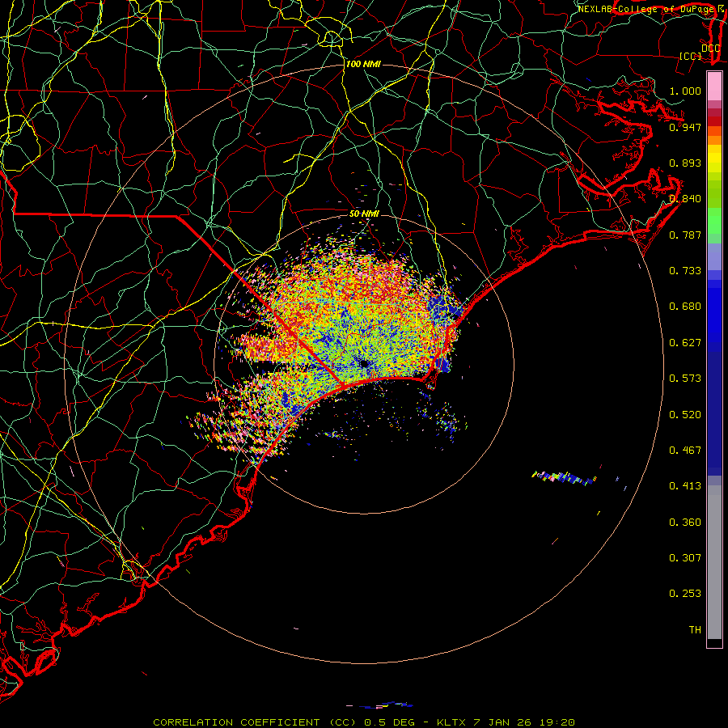Click the 0.893 scale value
Viewport: 728px width, 728px height.
pyautogui.click(x=685, y=163)
